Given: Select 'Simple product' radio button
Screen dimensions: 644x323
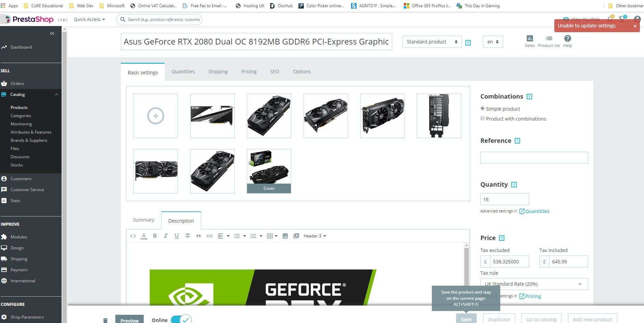Looking at the screenshot, I should pyautogui.click(x=482, y=109).
